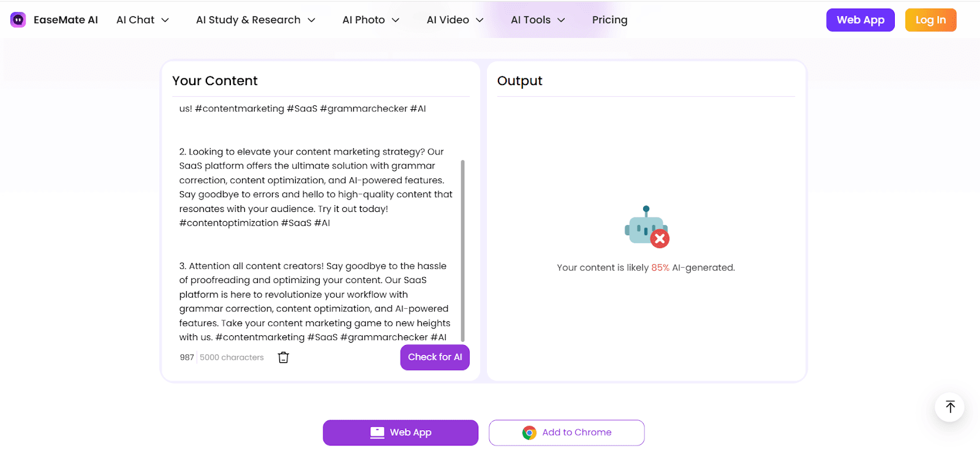980x451 pixels.
Task: Clear the content using the trash icon
Action: pos(283,357)
